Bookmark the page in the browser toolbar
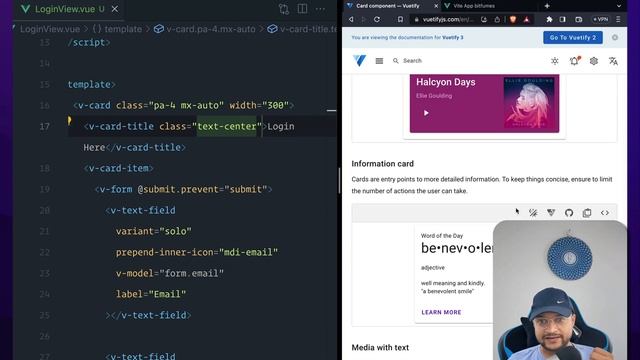This screenshot has width=640, height=360. tap(400, 19)
